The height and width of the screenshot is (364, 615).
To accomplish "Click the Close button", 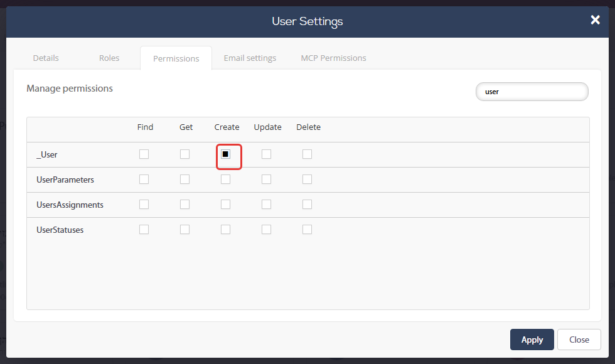I will point(579,340).
